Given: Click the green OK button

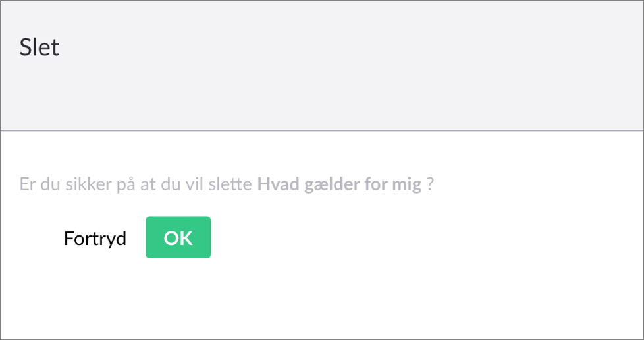Looking at the screenshot, I should [x=178, y=238].
